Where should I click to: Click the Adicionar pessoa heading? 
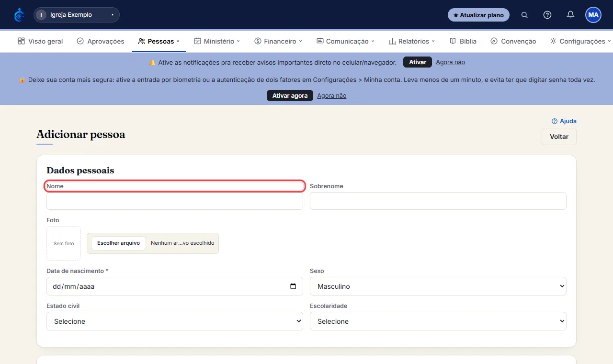pyautogui.click(x=81, y=135)
